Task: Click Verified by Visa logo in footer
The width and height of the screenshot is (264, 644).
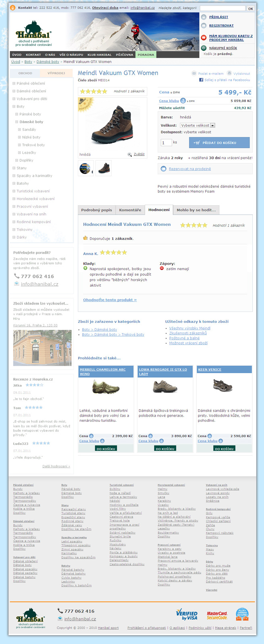Action: (187, 615)
